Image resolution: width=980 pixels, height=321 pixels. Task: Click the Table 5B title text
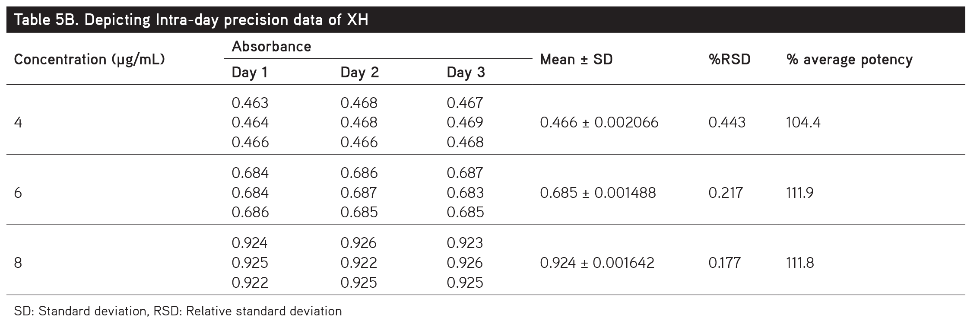(191, 20)
